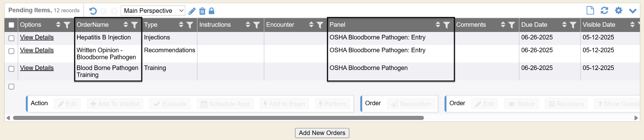This screenshot has height=140, width=644.
Task: Collapse the Pending Items panel chevron
Action: coord(633,11)
